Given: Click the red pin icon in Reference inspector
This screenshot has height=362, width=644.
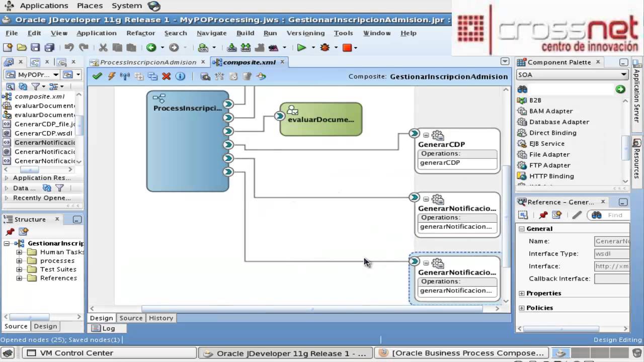Looking at the screenshot, I should coord(543,215).
